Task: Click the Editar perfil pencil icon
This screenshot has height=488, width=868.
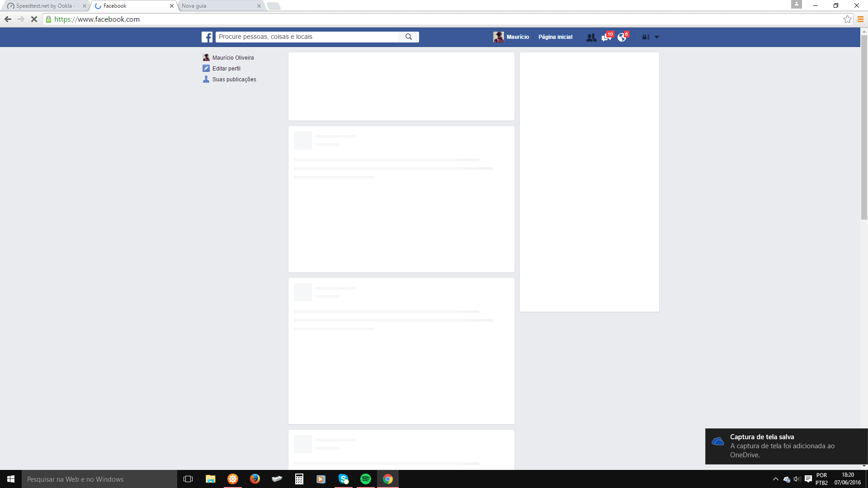Action: coord(206,68)
